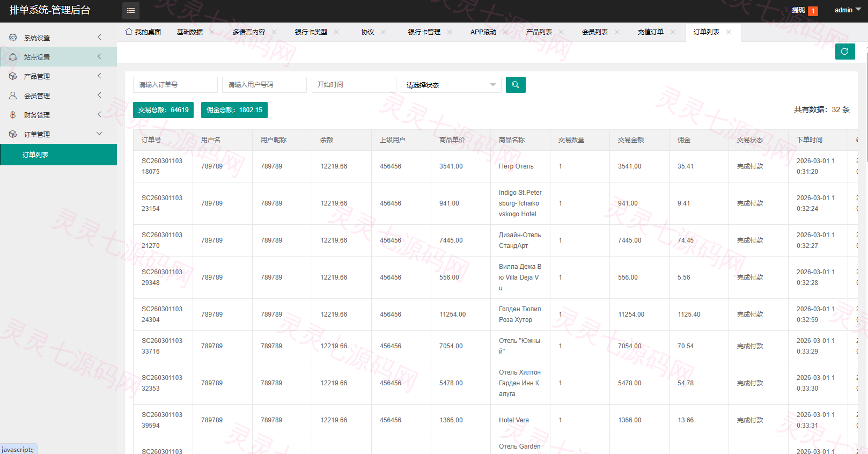Switch to the 多语言内容 tab
The image size is (868, 454).
[249, 32]
